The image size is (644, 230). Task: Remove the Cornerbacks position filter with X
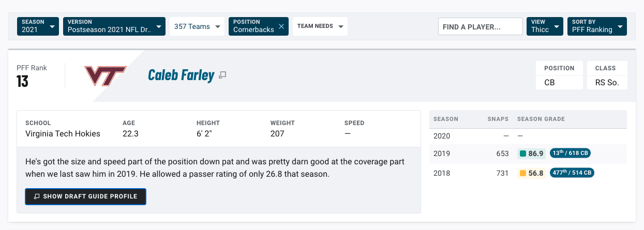[x=281, y=26]
